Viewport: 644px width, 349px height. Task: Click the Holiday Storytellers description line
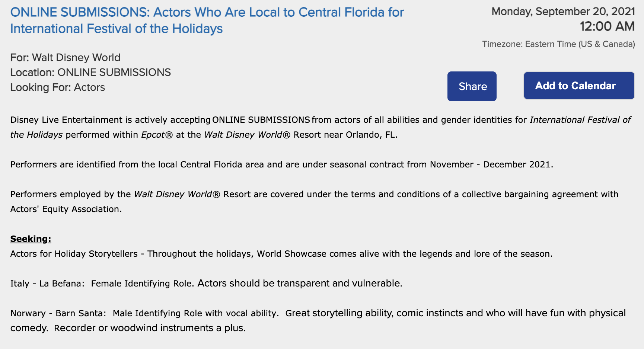(281, 254)
